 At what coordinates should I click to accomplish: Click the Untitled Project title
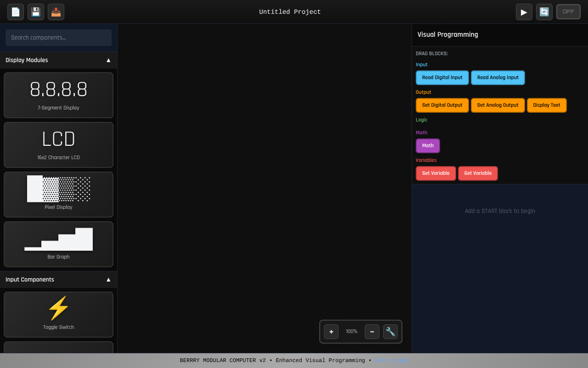pos(290,11)
